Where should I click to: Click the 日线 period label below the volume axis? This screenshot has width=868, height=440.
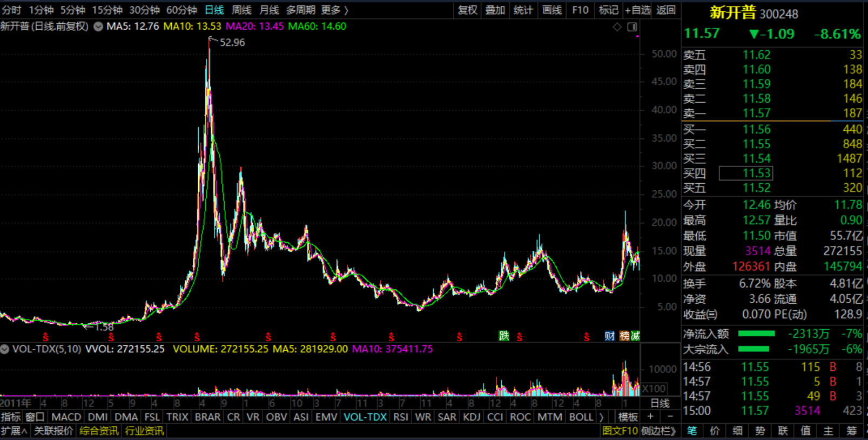pos(660,403)
